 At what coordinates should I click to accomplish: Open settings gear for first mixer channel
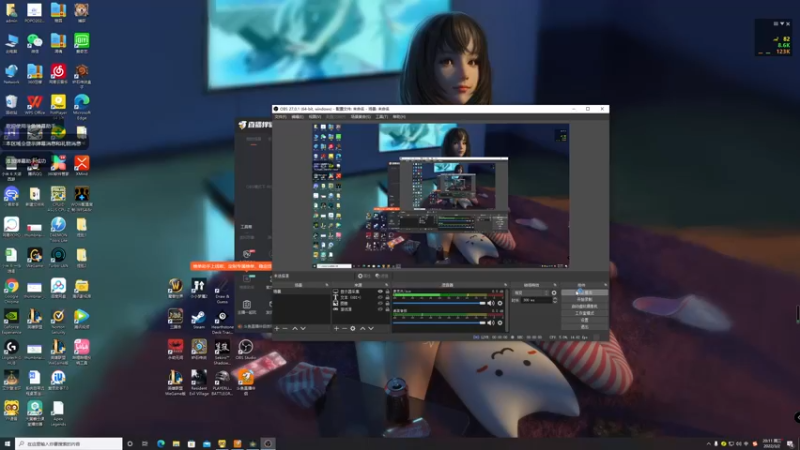(500, 303)
